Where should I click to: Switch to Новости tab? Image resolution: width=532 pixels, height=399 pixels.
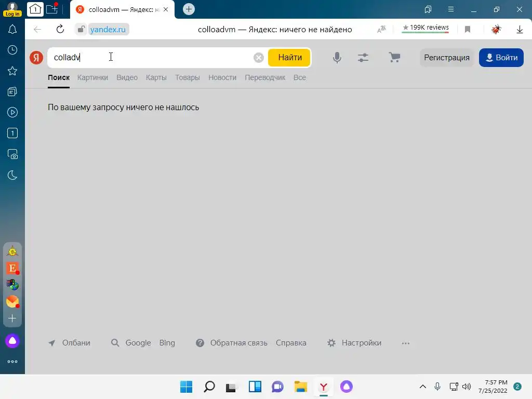222,78
